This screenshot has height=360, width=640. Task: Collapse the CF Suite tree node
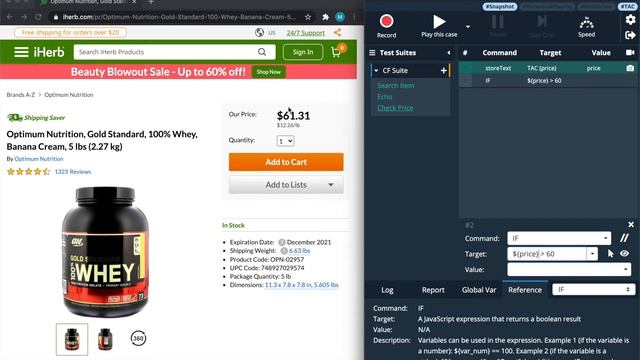click(x=376, y=71)
